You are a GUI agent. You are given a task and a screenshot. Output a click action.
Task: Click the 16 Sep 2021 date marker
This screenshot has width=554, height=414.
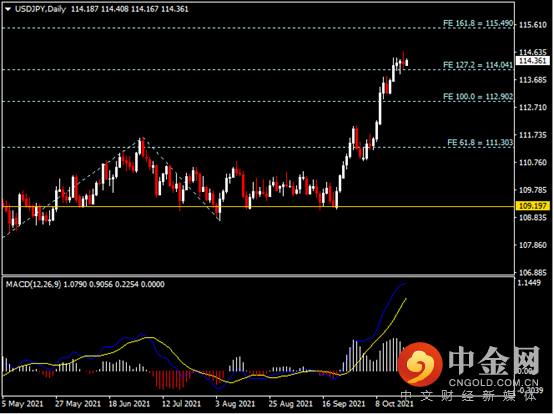[x=343, y=403]
